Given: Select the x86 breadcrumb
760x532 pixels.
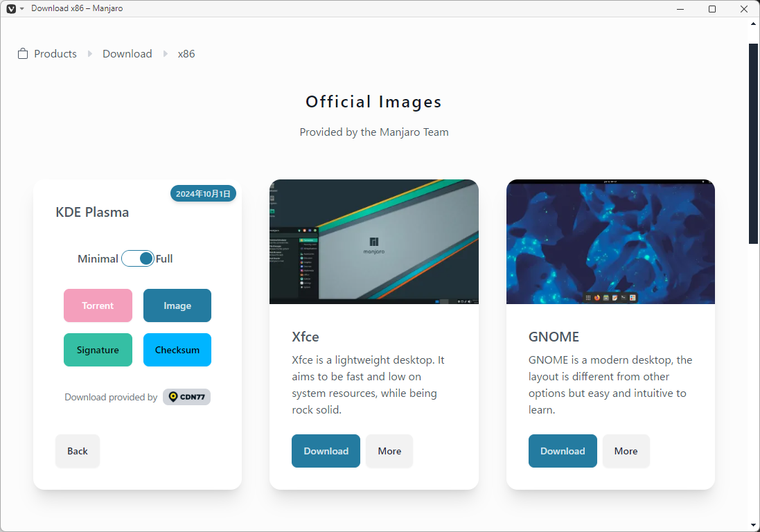Looking at the screenshot, I should pyautogui.click(x=186, y=54).
